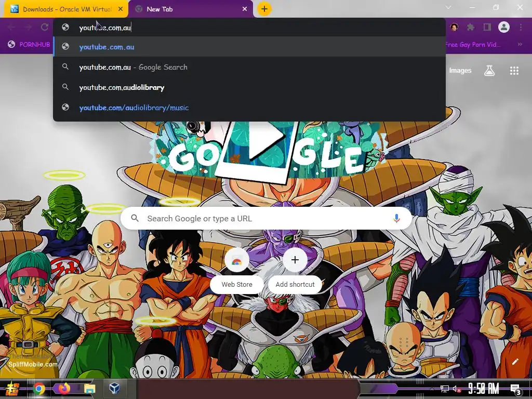Launch Firefox from the taskbar
Screen dimensions: 532x399
(x=64, y=389)
